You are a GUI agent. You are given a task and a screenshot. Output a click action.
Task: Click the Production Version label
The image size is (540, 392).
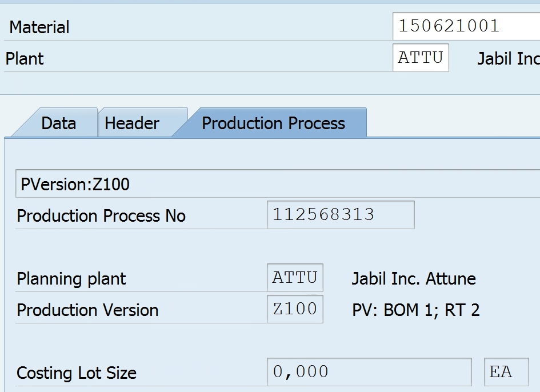click(87, 310)
